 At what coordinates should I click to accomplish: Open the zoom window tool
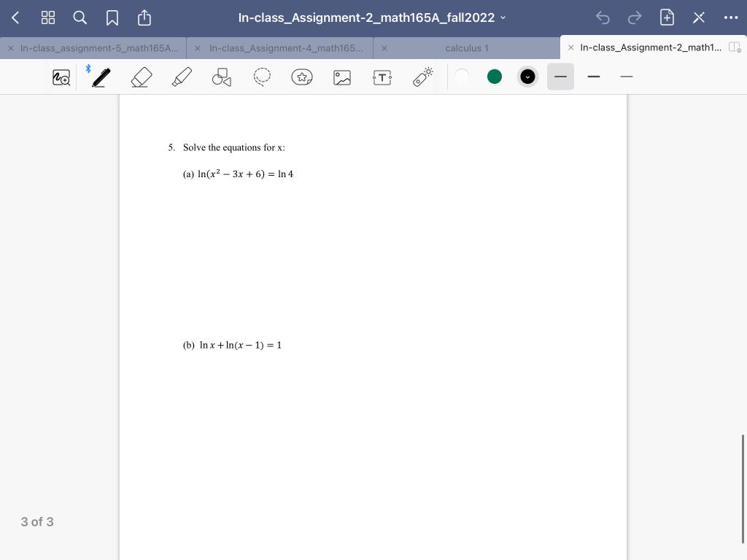click(61, 77)
